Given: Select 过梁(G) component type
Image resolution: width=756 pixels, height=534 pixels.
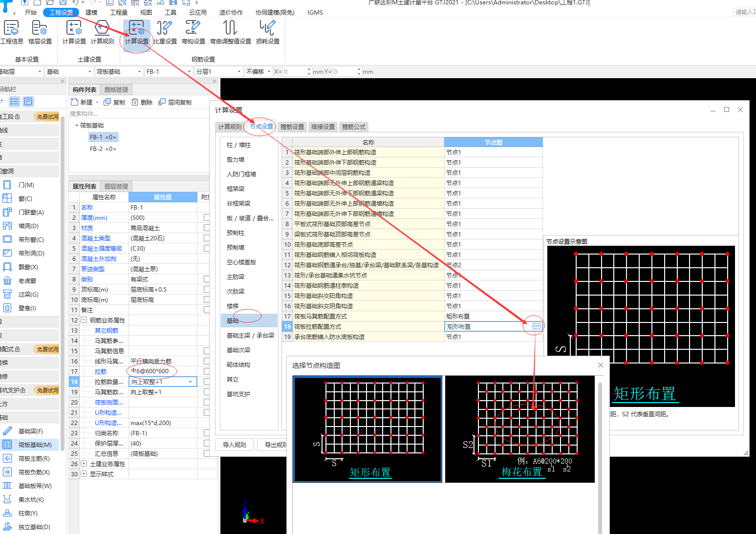Looking at the screenshot, I should tap(22, 295).
